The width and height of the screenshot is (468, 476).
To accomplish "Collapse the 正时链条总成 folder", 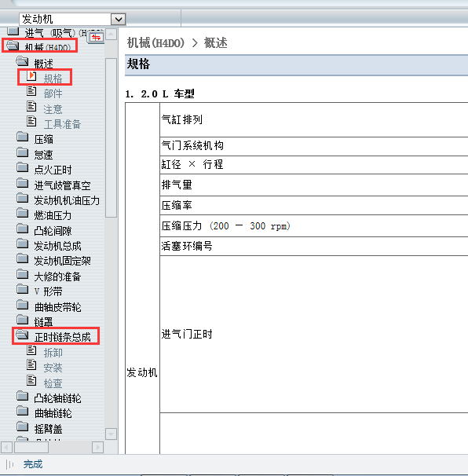I will click(x=22, y=335).
